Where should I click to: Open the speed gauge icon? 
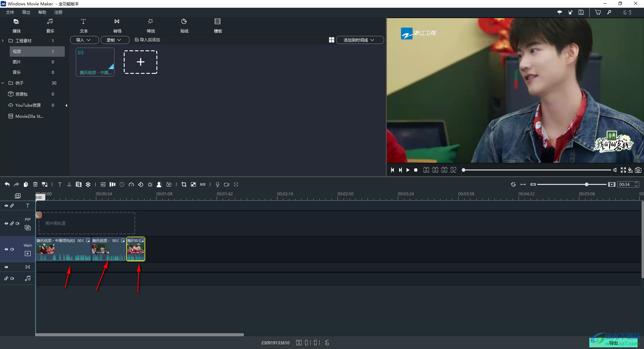coord(131,184)
